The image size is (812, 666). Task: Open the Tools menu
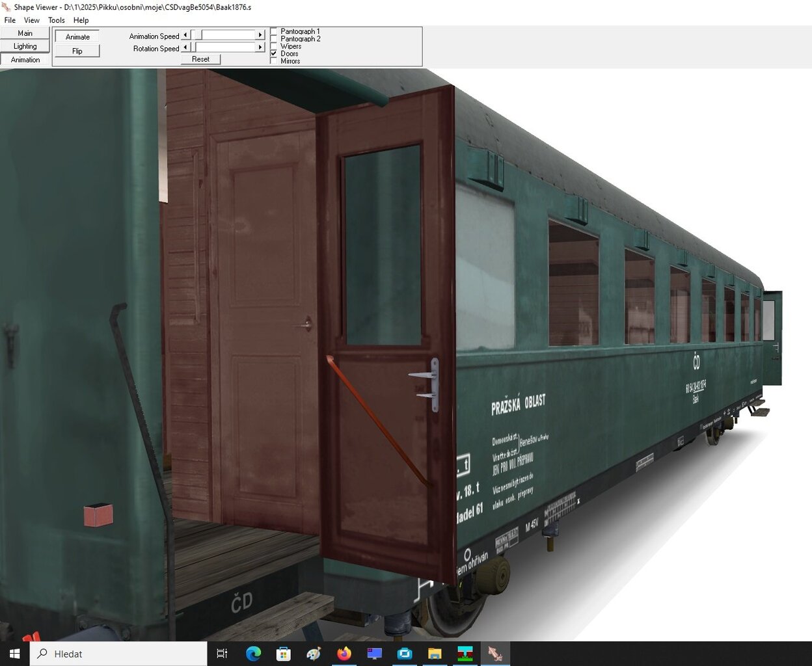click(x=56, y=20)
